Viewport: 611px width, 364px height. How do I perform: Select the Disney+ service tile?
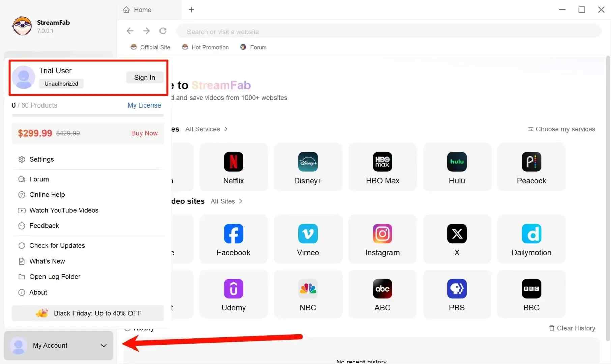tap(308, 167)
